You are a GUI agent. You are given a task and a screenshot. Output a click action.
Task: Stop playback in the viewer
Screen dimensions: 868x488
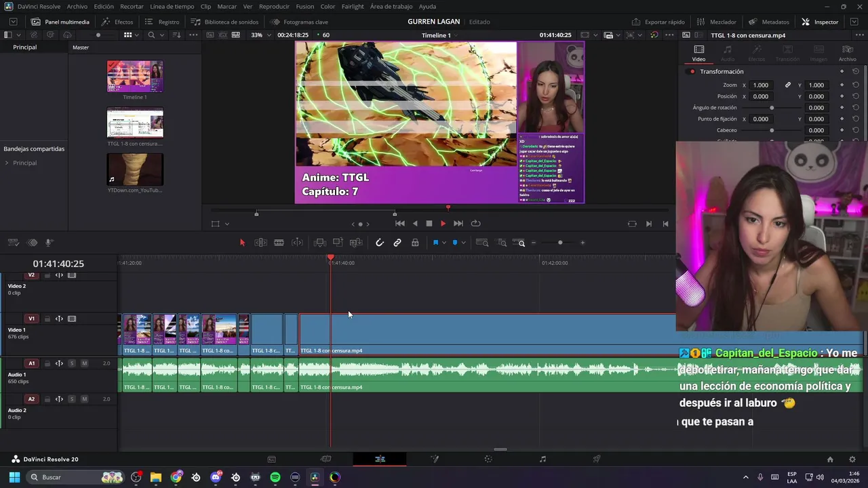tap(429, 224)
